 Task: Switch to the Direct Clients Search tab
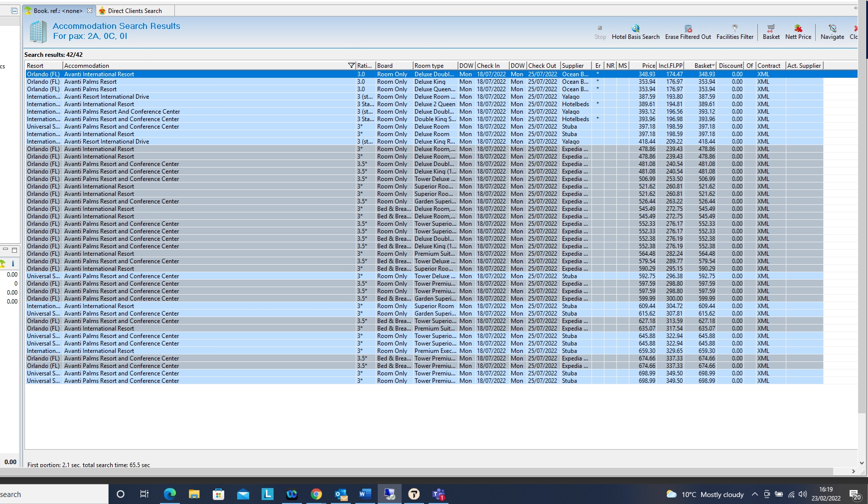click(135, 10)
